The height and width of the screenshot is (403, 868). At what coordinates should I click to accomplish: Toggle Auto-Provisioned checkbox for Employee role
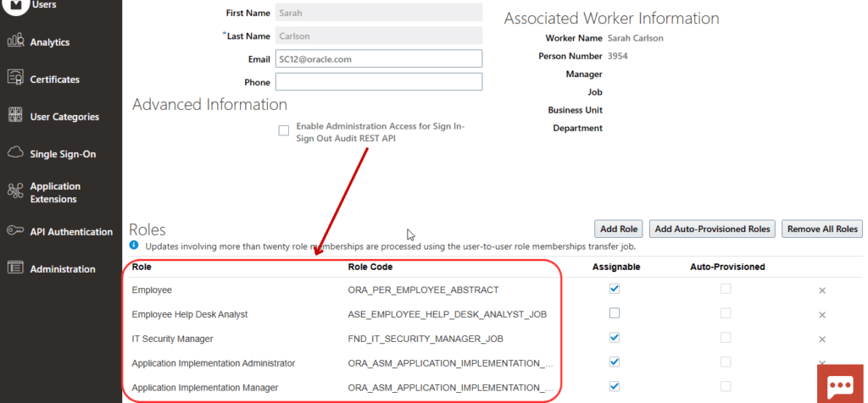[726, 289]
